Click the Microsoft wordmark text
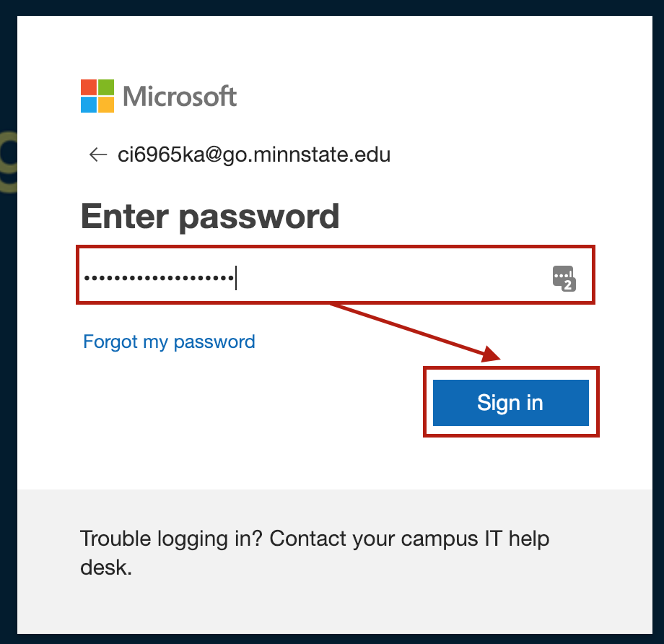 (x=180, y=96)
